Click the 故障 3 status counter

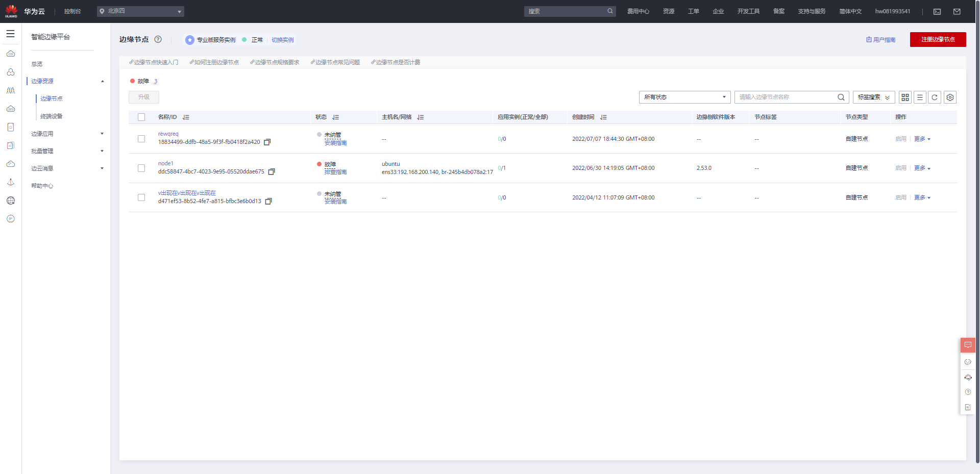click(143, 81)
